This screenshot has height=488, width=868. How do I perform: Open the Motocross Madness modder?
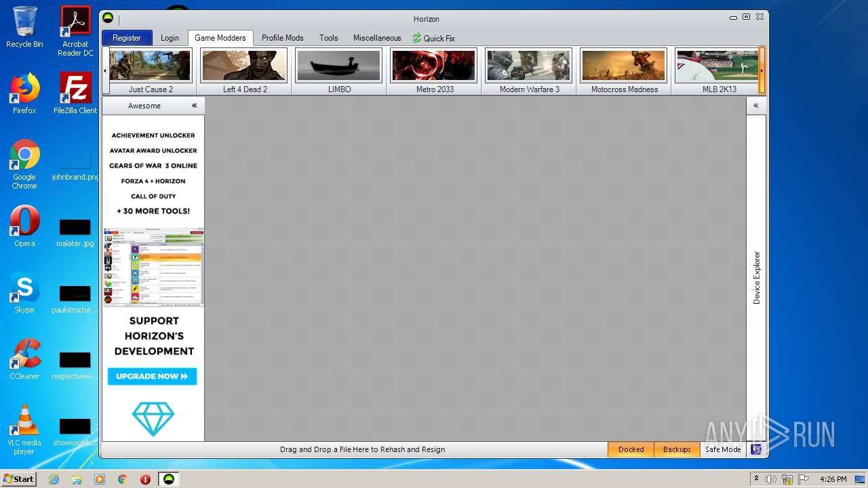tap(624, 71)
